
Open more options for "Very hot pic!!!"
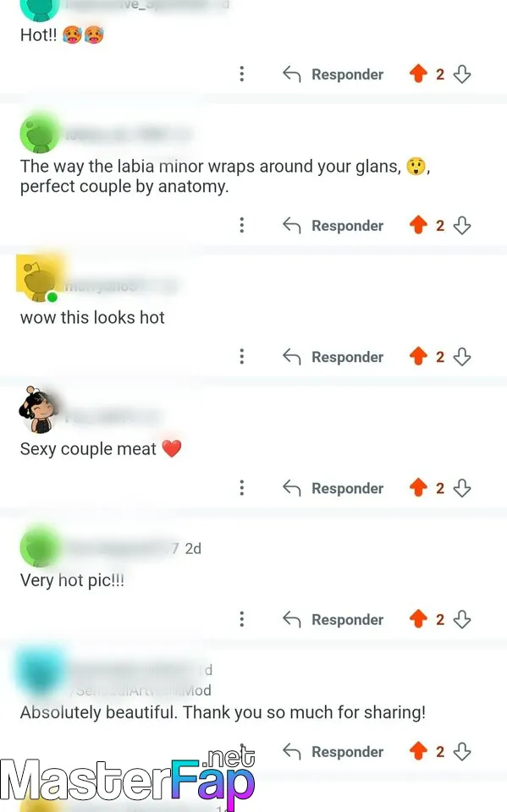(x=241, y=619)
